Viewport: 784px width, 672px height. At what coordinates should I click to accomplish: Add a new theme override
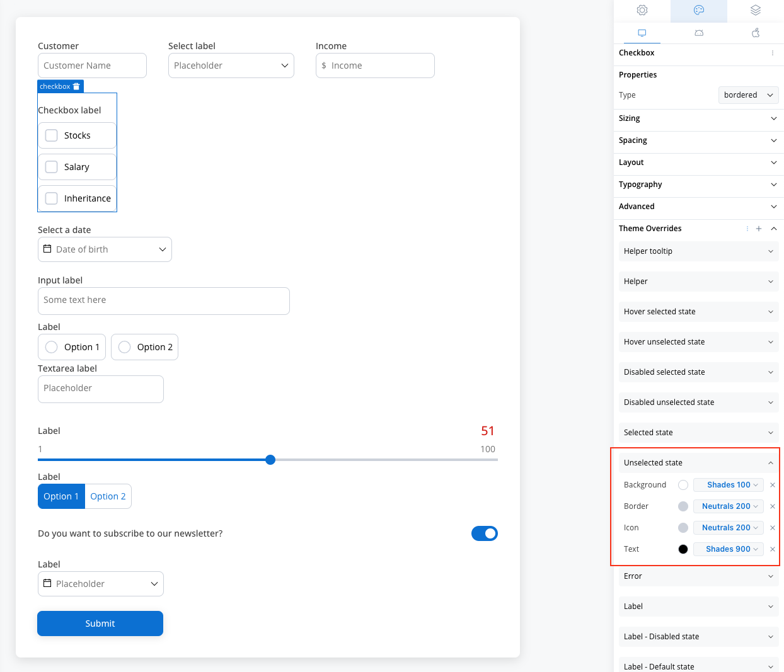[759, 229]
